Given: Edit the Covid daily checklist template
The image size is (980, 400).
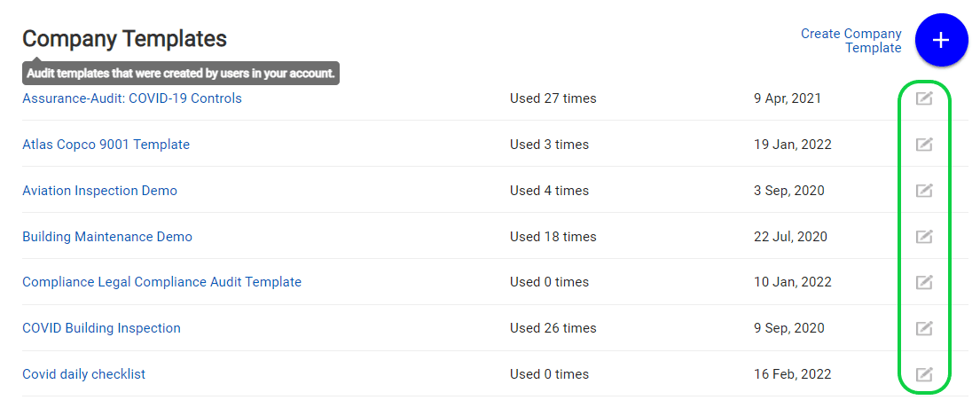Looking at the screenshot, I should tap(924, 374).
